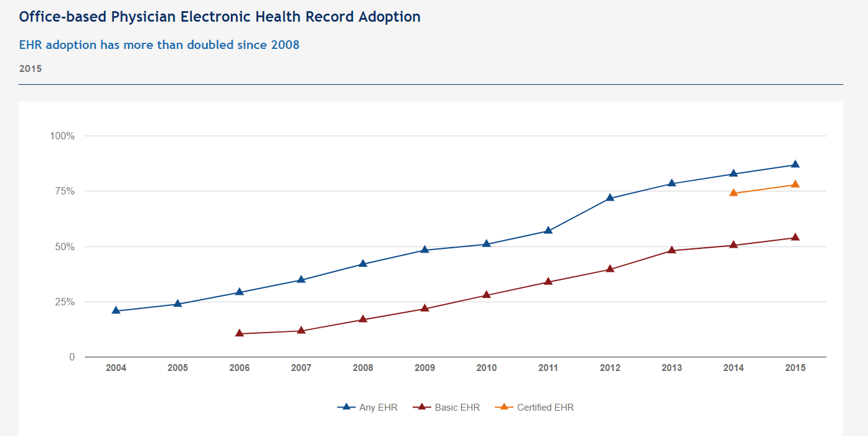Click the Any EHR data point for 2015
Screen dimensions: 868x436
[796, 165]
